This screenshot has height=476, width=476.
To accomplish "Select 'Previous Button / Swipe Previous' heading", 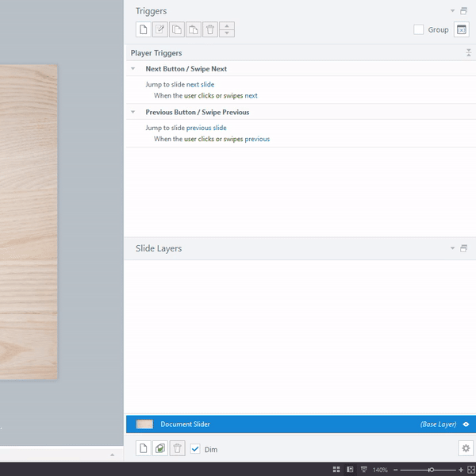I will pos(198,113).
